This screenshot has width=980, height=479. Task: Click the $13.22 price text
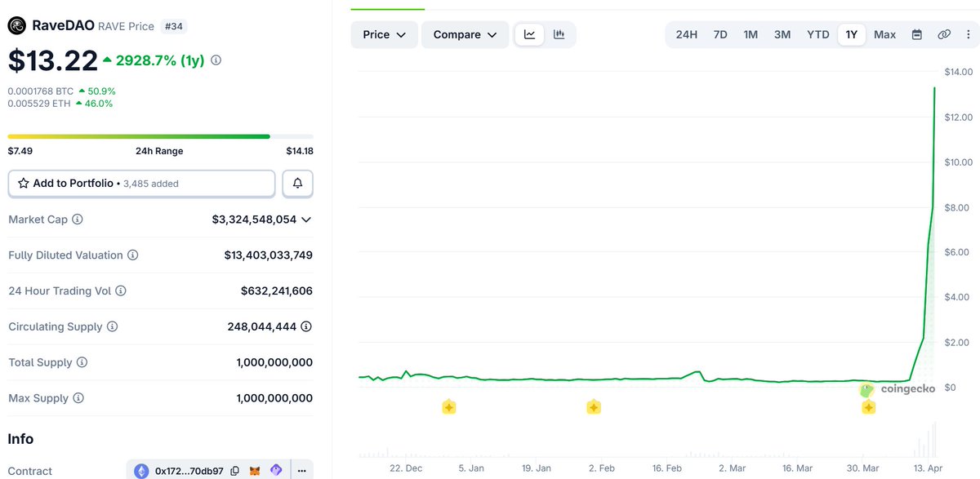tap(52, 61)
